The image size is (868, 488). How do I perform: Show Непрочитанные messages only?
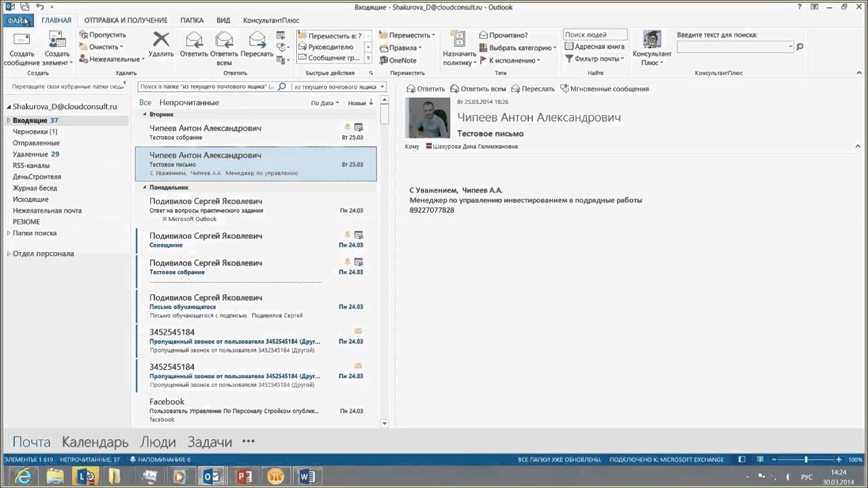click(189, 102)
